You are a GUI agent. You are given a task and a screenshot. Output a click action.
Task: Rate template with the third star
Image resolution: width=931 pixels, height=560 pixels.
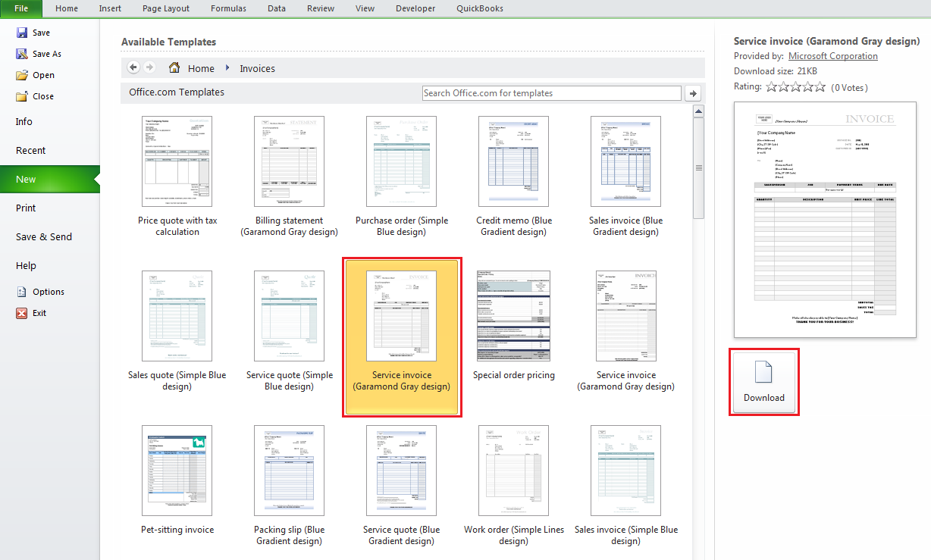pyautogui.click(x=795, y=87)
